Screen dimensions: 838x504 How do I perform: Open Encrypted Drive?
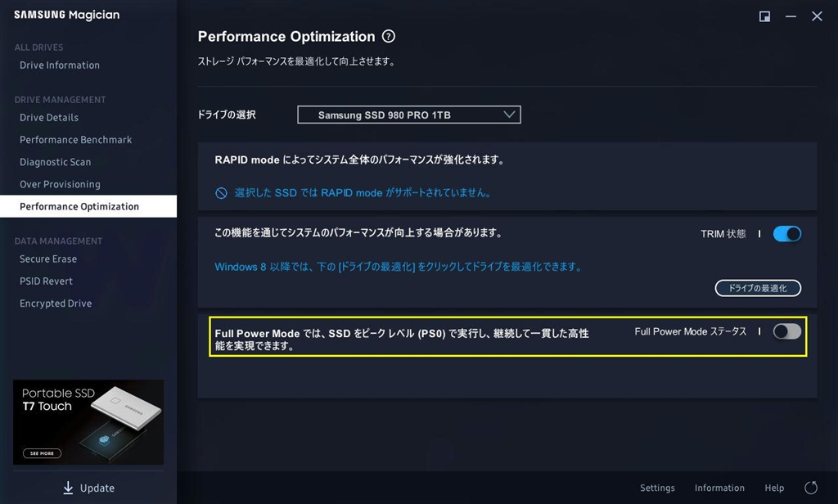(56, 304)
